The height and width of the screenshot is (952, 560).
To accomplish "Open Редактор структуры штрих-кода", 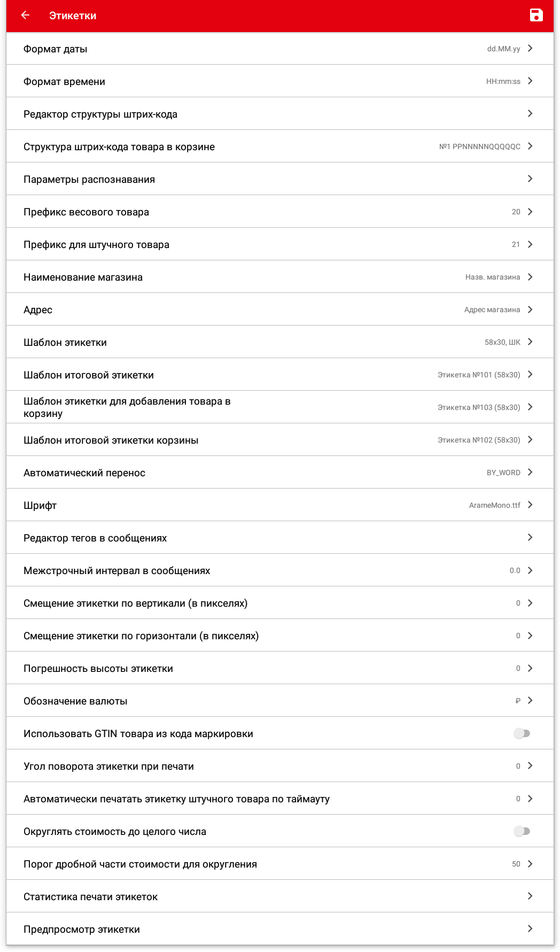I will pos(279,114).
